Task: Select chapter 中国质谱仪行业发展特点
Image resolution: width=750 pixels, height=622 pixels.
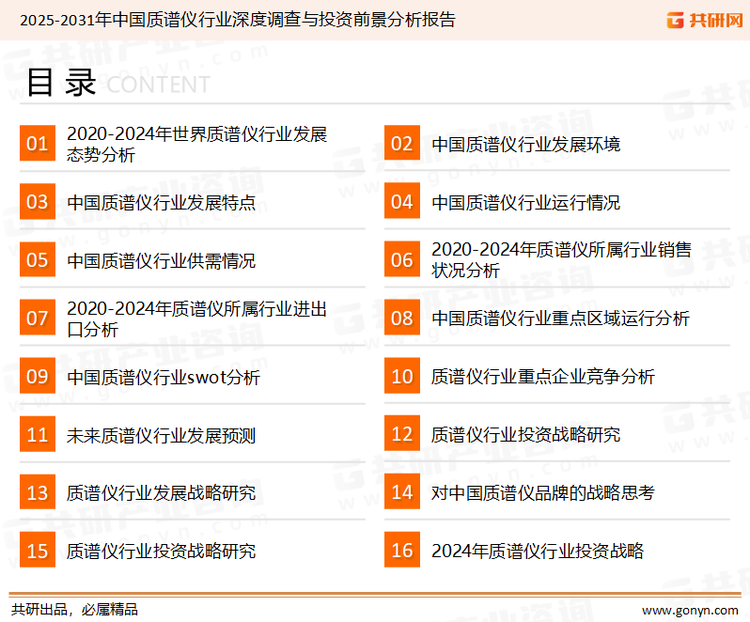Action: 161,203
